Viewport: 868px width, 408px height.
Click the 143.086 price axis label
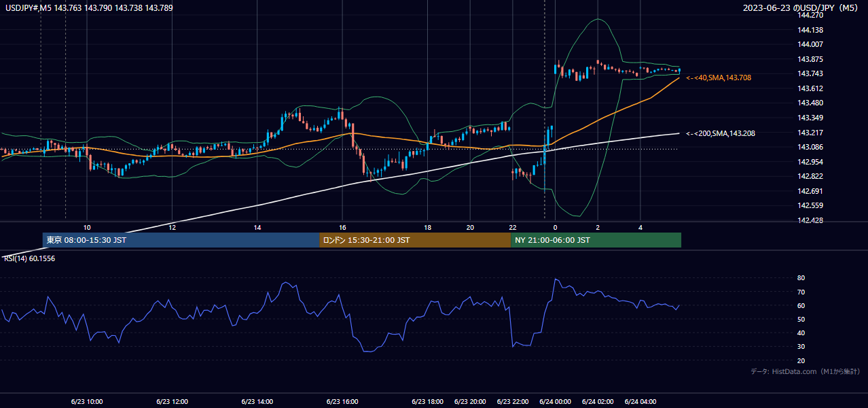coord(810,147)
